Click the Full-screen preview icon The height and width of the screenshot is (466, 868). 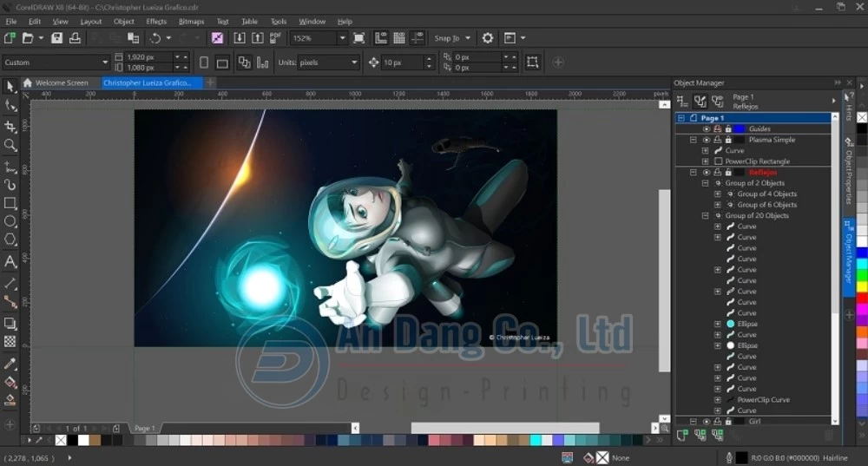[358, 37]
